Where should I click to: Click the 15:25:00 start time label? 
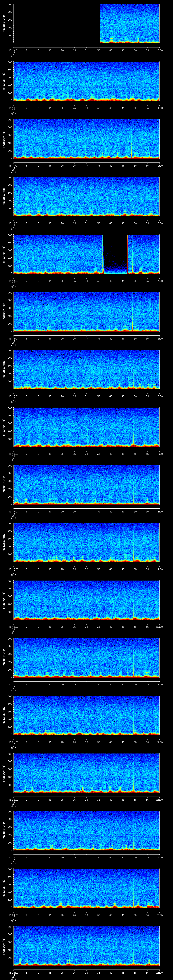click(13, 972)
